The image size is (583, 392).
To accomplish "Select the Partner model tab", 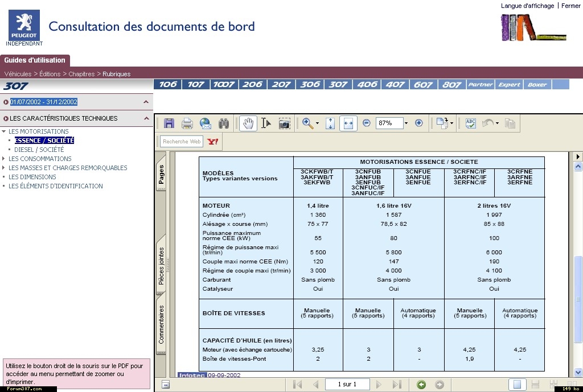I will [x=481, y=84].
